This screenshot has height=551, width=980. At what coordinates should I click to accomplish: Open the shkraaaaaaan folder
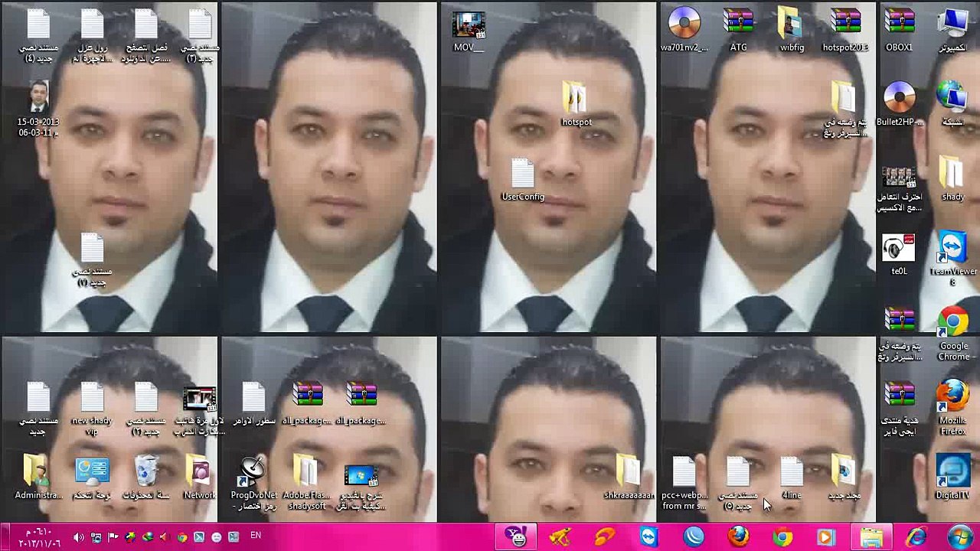point(629,478)
